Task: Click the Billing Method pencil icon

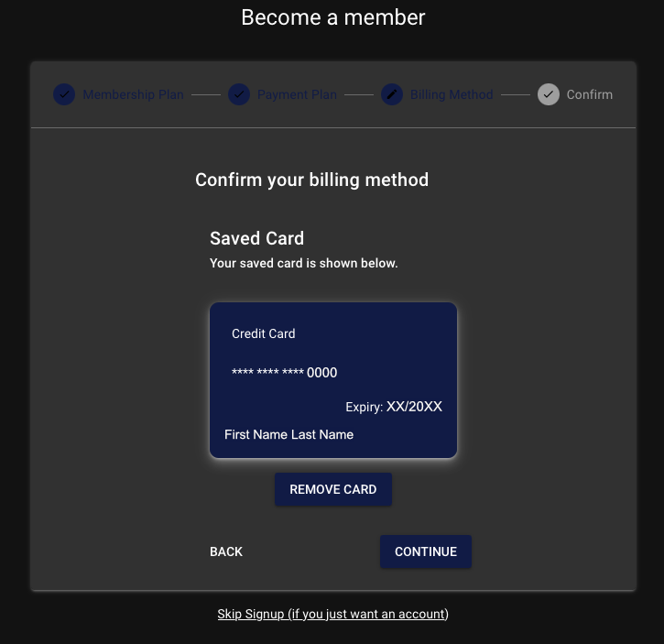Action: (392, 94)
